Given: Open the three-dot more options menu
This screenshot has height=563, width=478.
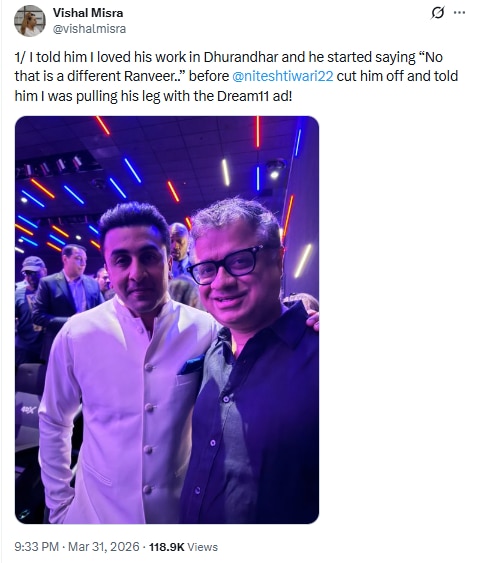Looking at the screenshot, I should [x=459, y=13].
